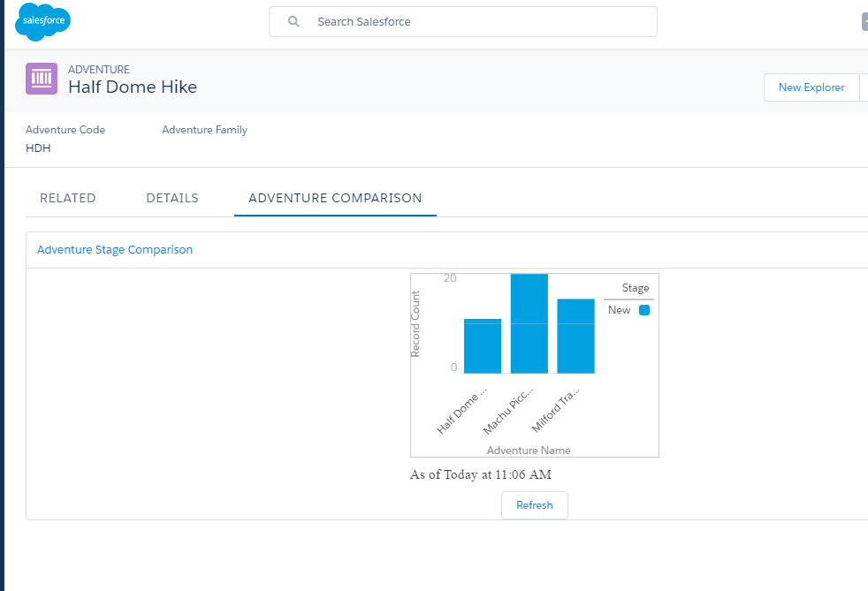The height and width of the screenshot is (591, 868).
Task: Open the Adventure Stage Comparison link
Action: click(x=115, y=250)
